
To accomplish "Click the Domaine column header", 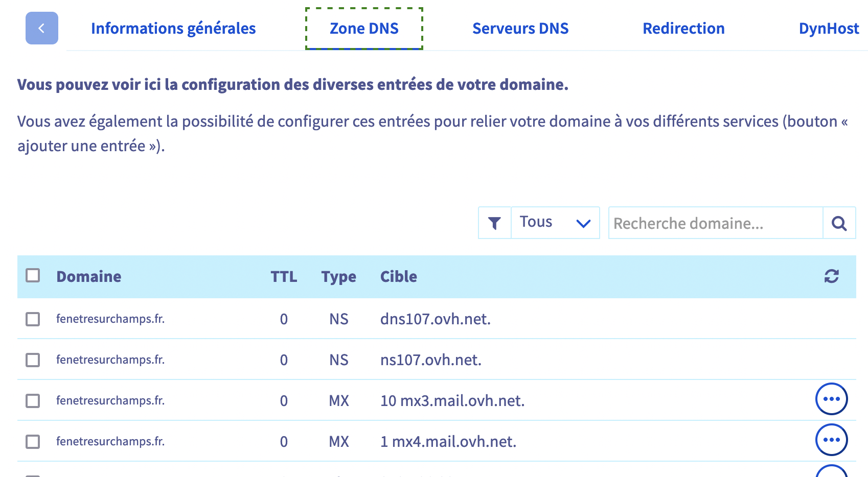I will [x=89, y=276].
